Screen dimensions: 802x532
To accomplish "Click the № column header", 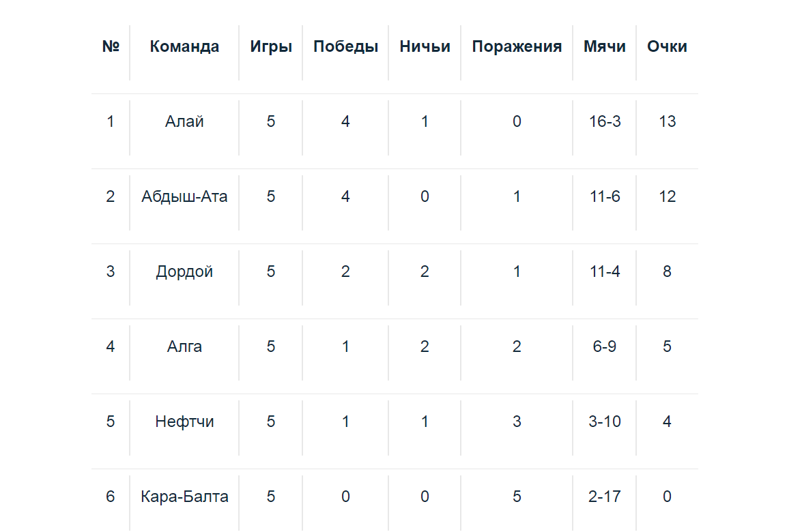I will (x=111, y=46).
